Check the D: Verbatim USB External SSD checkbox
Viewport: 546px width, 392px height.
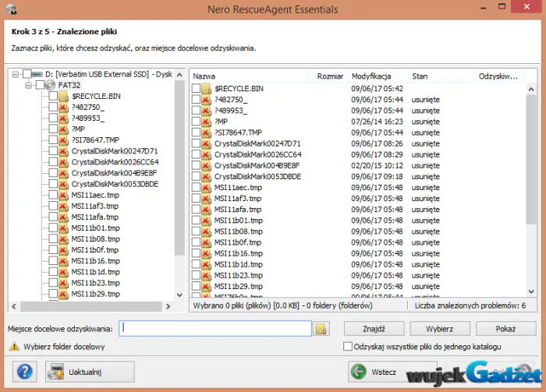[27, 74]
